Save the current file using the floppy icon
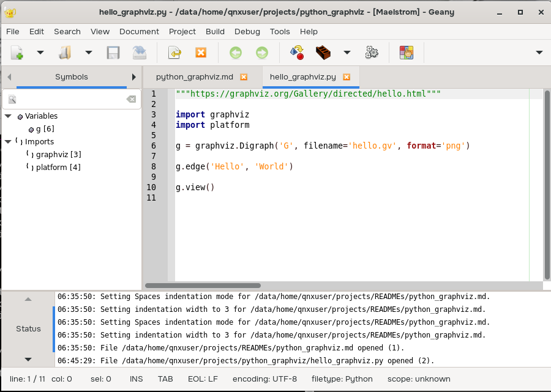Screen dimensions: 551x392 coord(113,53)
